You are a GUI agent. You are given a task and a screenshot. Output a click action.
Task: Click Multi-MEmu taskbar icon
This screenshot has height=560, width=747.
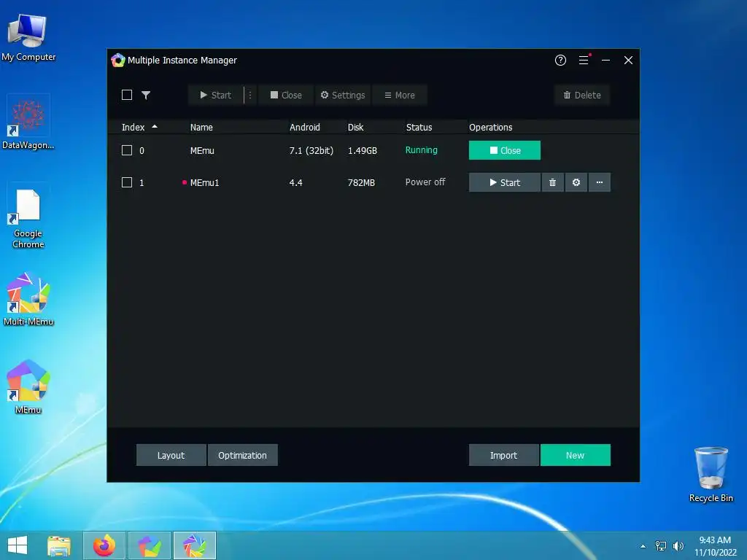(195, 545)
